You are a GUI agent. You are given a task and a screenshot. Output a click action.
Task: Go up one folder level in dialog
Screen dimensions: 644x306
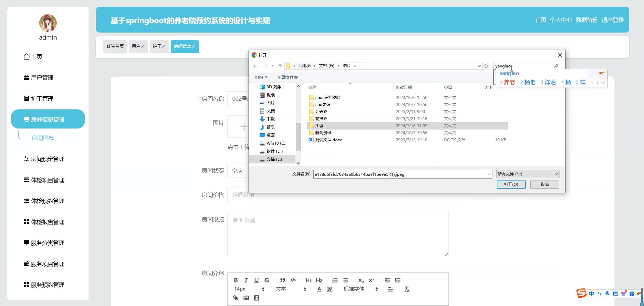click(x=280, y=66)
